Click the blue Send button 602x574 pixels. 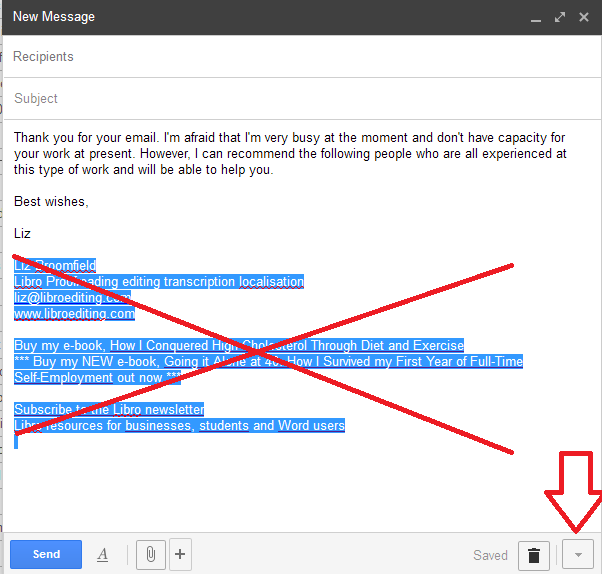point(46,554)
